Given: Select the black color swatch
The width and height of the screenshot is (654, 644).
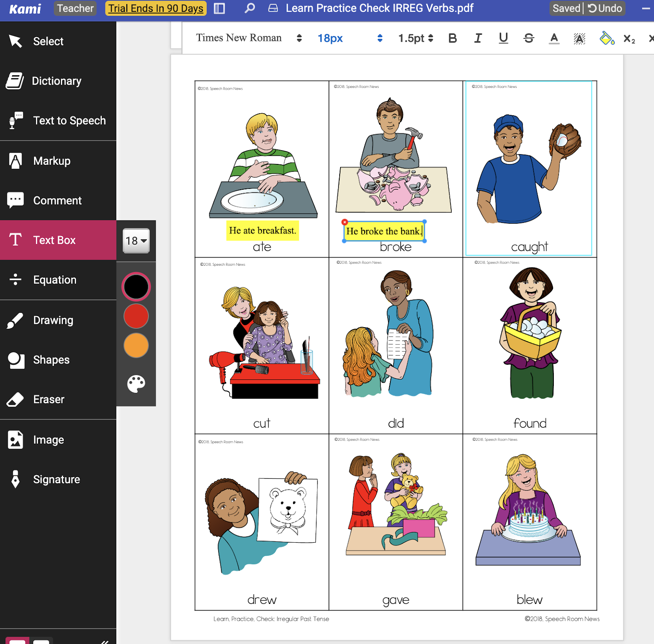Looking at the screenshot, I should 136,287.
